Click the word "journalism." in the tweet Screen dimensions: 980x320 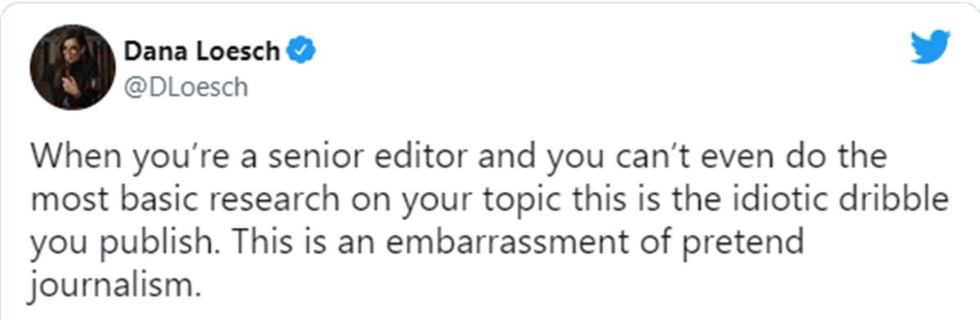tap(116, 287)
